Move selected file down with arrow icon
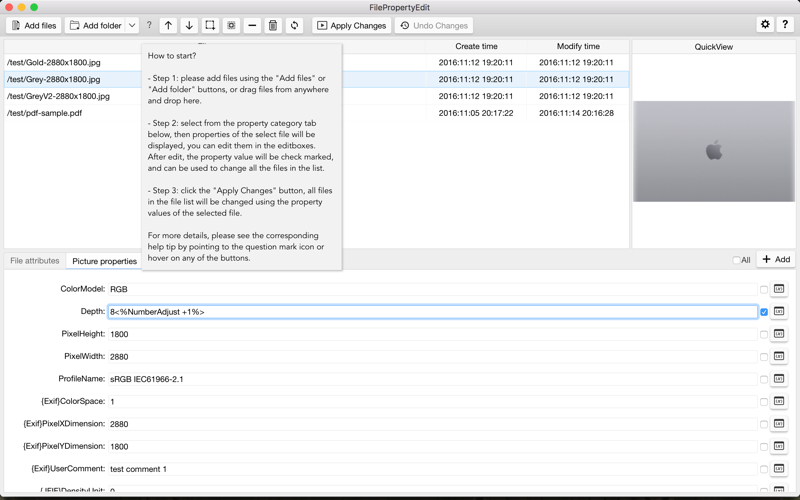The height and width of the screenshot is (500, 800). point(189,26)
